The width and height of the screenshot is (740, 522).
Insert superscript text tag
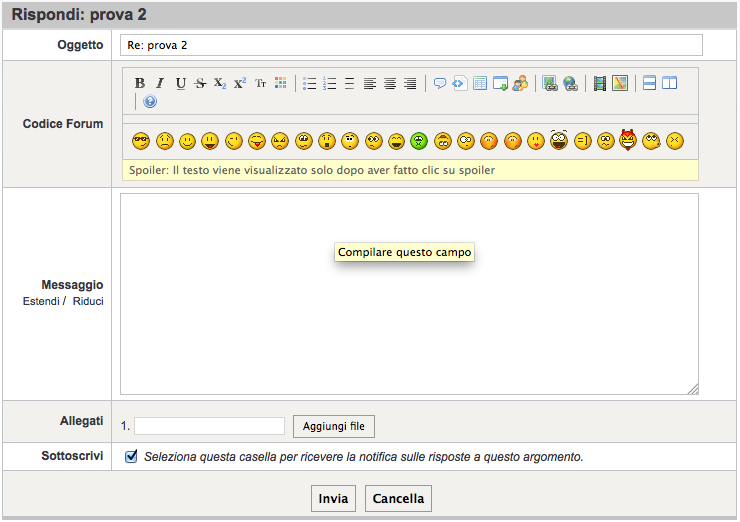pos(240,84)
